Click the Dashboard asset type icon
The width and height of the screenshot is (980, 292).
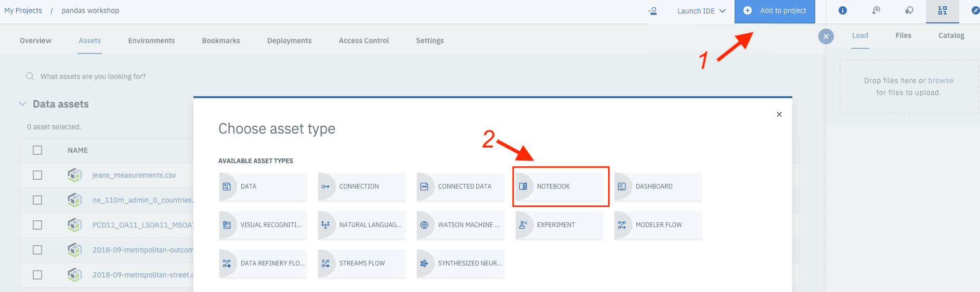coord(622,187)
